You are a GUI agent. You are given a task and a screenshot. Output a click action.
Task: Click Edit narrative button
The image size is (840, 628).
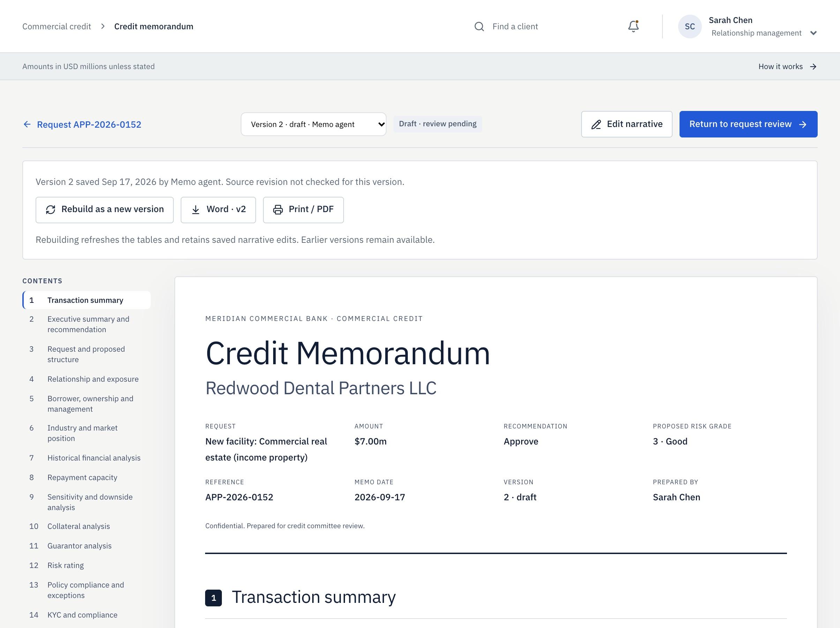tap(627, 124)
